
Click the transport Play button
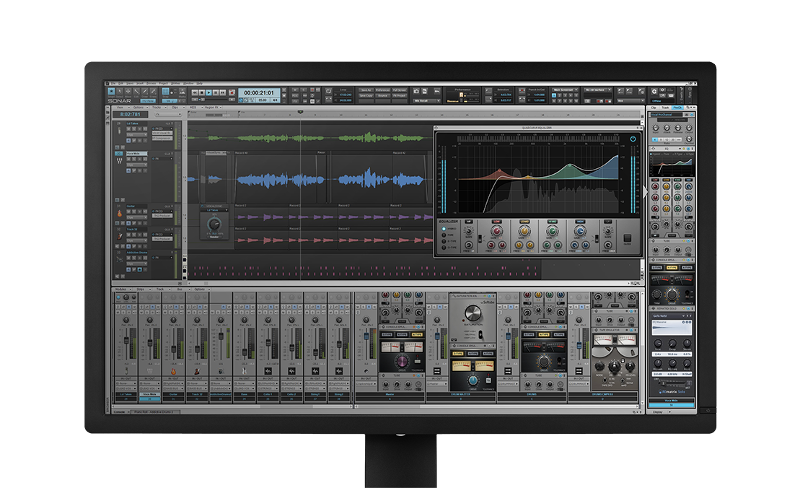click(209, 92)
